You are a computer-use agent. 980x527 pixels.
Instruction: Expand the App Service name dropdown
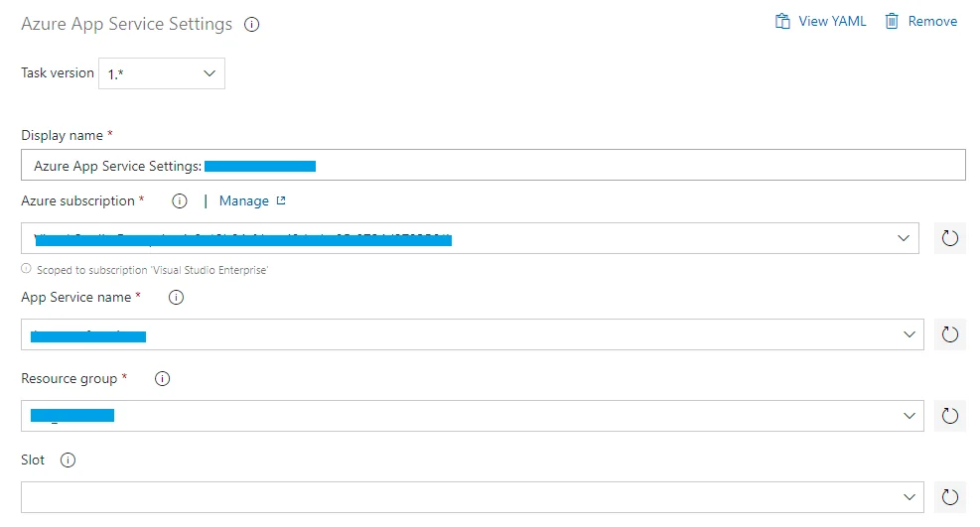[x=910, y=334]
